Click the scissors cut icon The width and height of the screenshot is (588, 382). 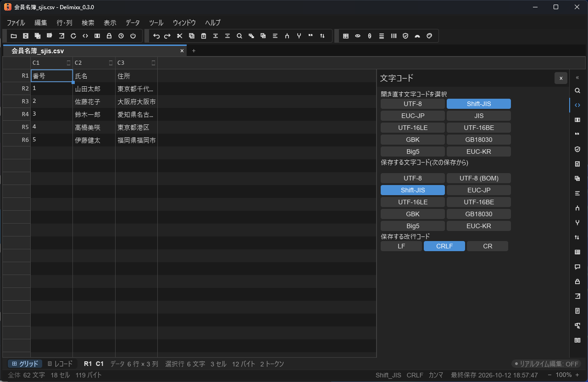click(x=180, y=36)
